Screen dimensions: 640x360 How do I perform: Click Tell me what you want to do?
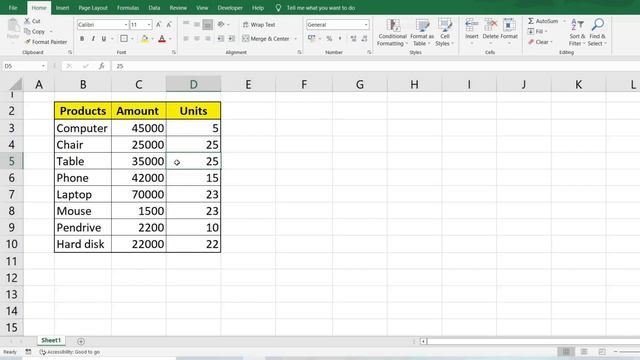point(321,8)
